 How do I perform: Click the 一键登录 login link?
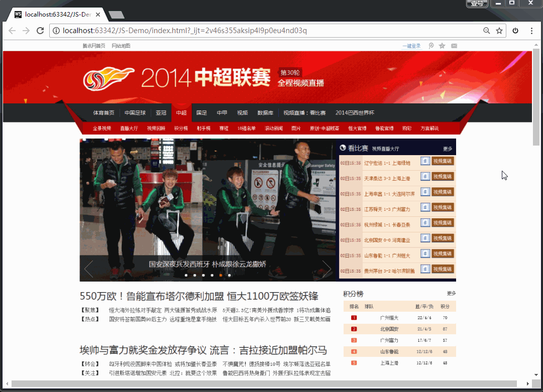(x=412, y=46)
